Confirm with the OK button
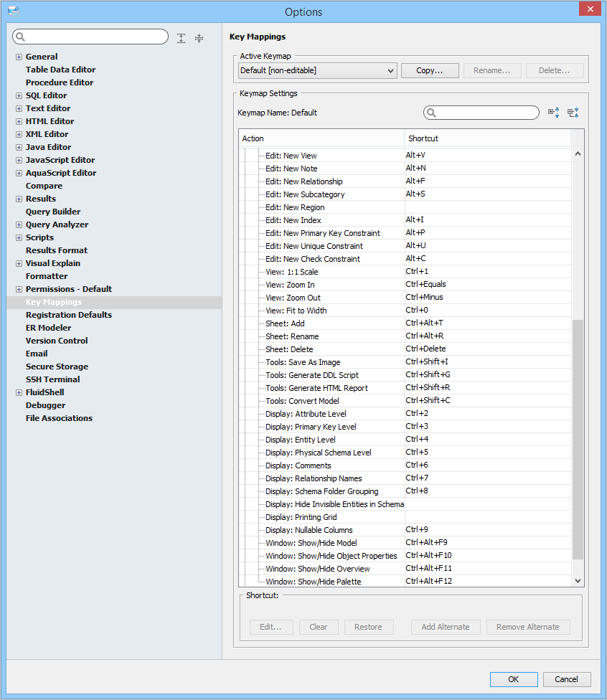 tap(514, 679)
